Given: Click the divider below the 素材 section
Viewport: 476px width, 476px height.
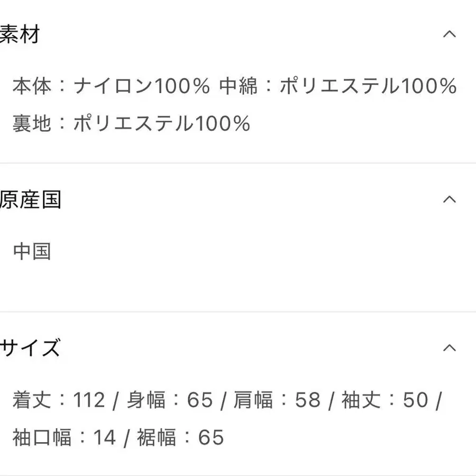Looking at the screenshot, I should (238, 163).
